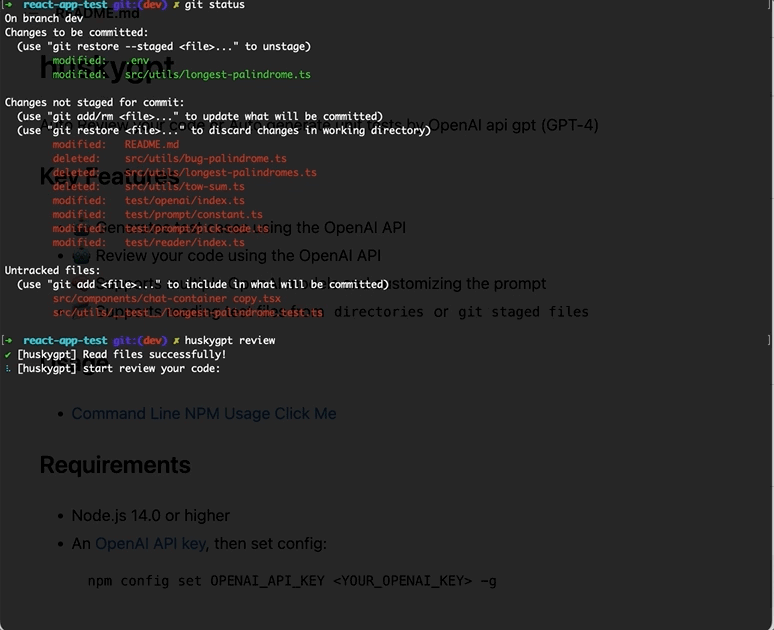Click the git add/rm hint line

pyautogui.click(x=199, y=117)
